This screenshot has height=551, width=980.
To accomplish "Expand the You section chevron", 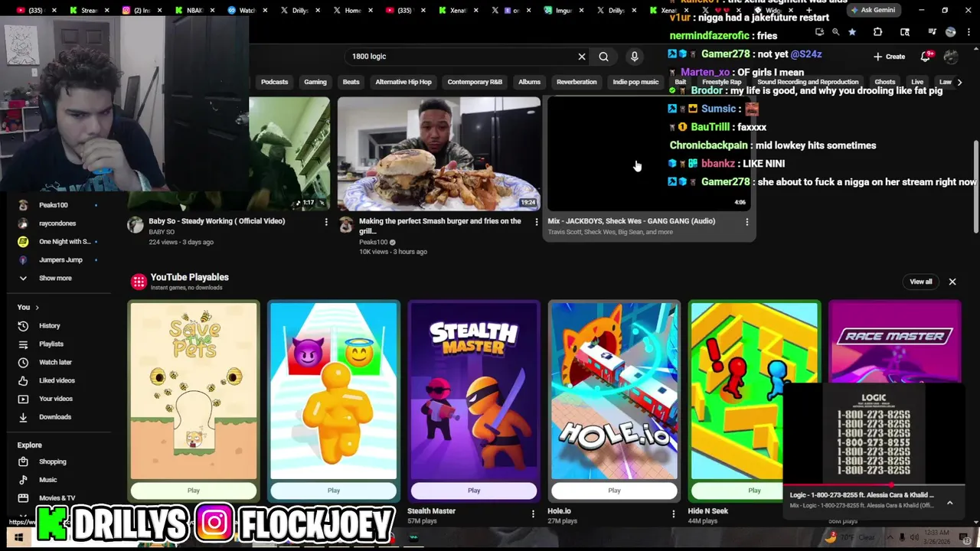I will [37, 308].
